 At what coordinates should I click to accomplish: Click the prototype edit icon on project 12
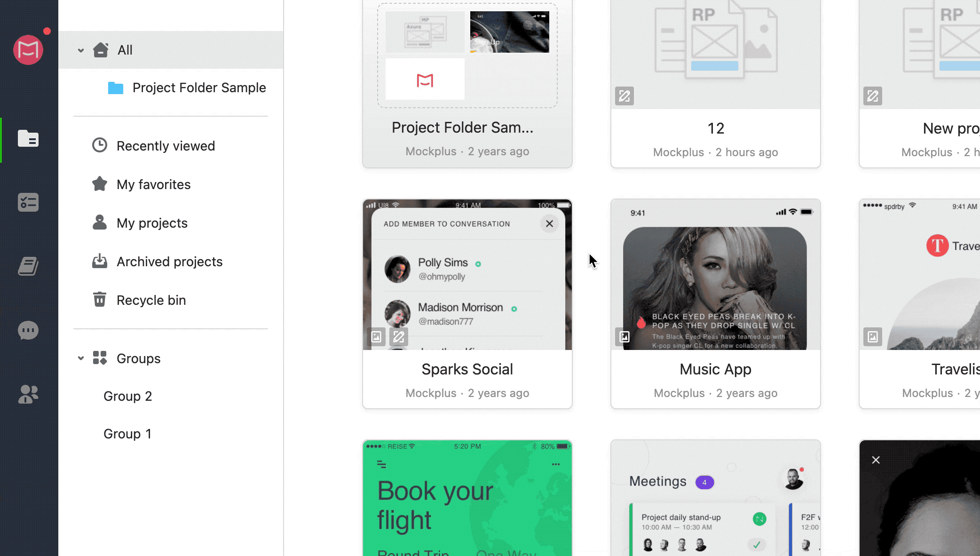tap(624, 96)
